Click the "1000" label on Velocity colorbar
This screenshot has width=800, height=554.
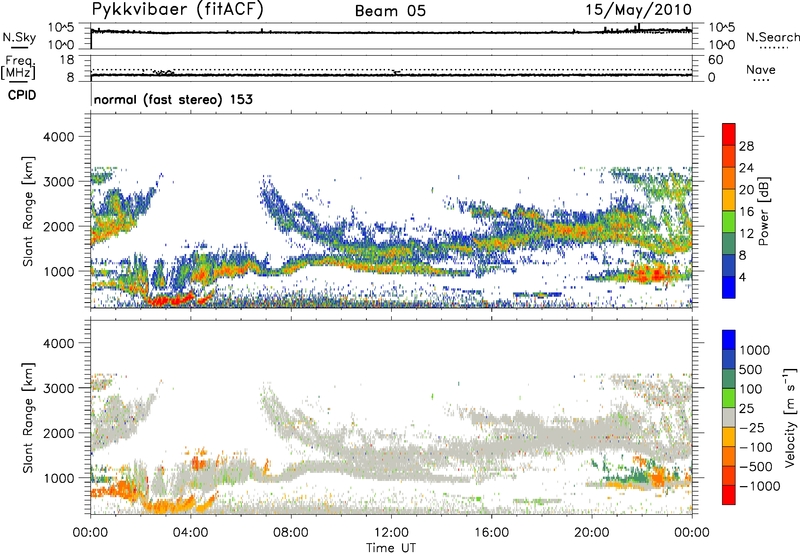pyautogui.click(x=754, y=350)
